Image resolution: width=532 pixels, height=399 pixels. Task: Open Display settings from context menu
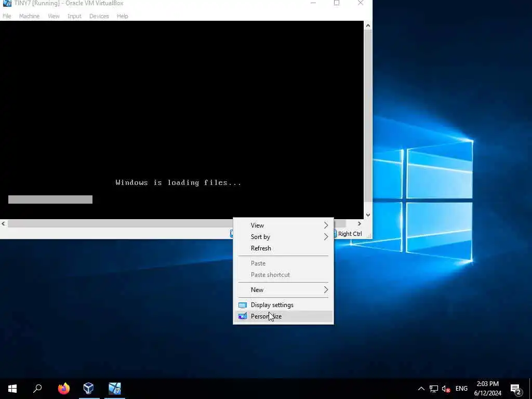[x=283, y=304]
